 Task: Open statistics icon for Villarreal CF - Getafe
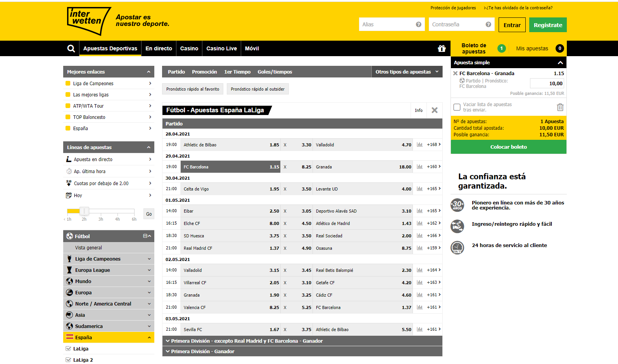coord(419,283)
